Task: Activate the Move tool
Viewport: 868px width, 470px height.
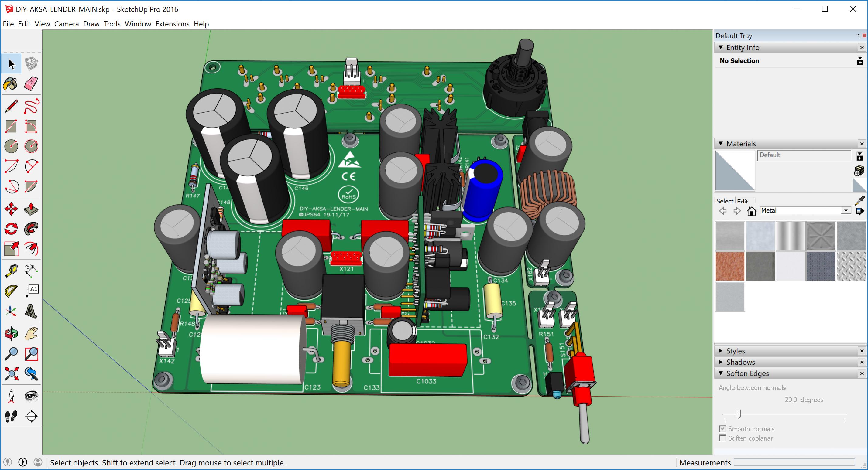Action: click(x=11, y=209)
